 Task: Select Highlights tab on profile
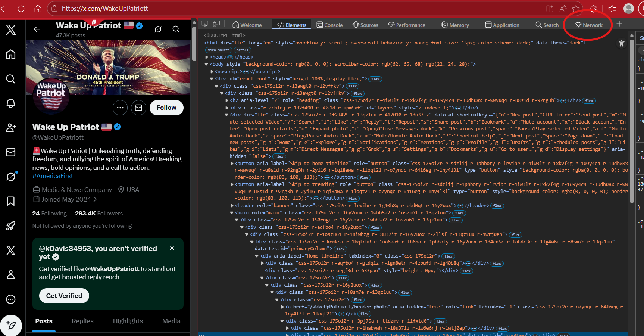(128, 321)
